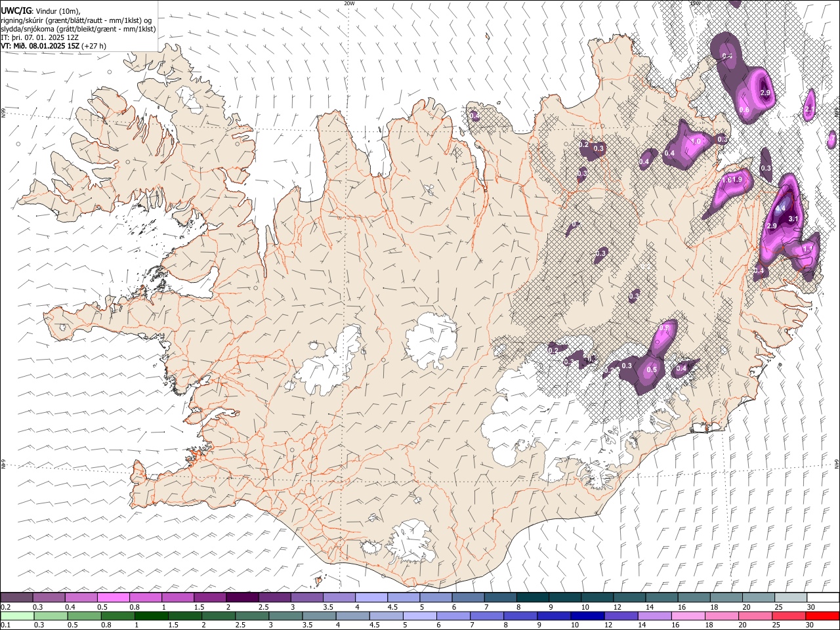Click the '4.4' snowfall value on the map

pyautogui.click(x=780, y=209)
